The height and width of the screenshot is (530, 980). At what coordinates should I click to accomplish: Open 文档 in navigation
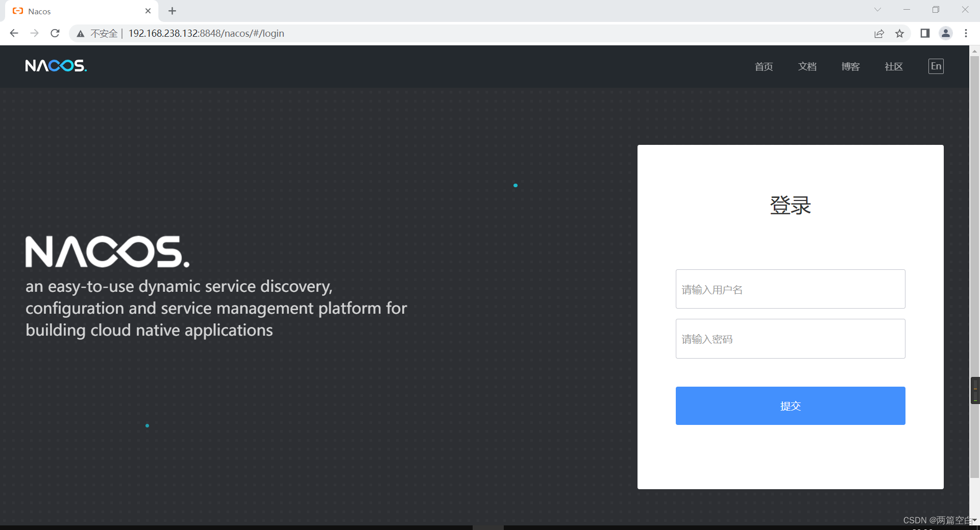807,66
